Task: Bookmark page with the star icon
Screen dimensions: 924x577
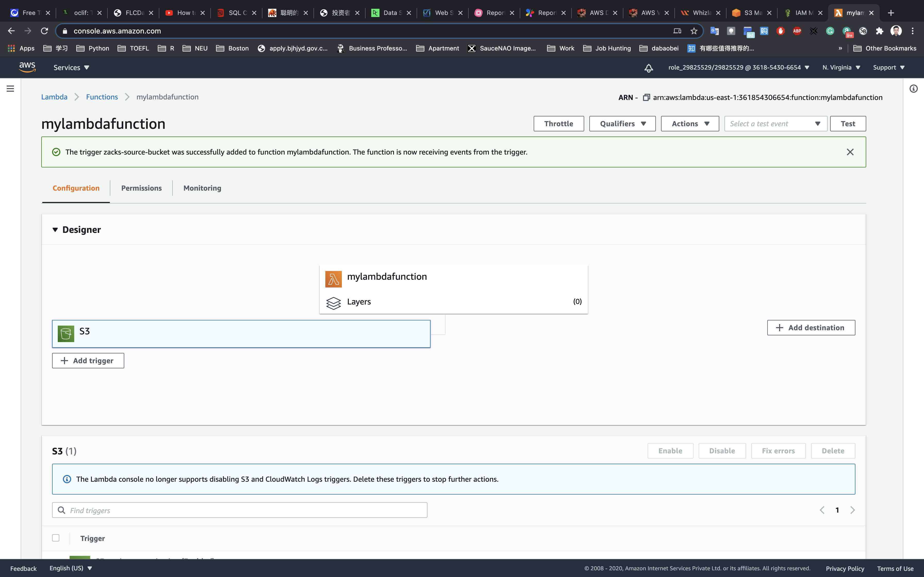Action: click(694, 31)
